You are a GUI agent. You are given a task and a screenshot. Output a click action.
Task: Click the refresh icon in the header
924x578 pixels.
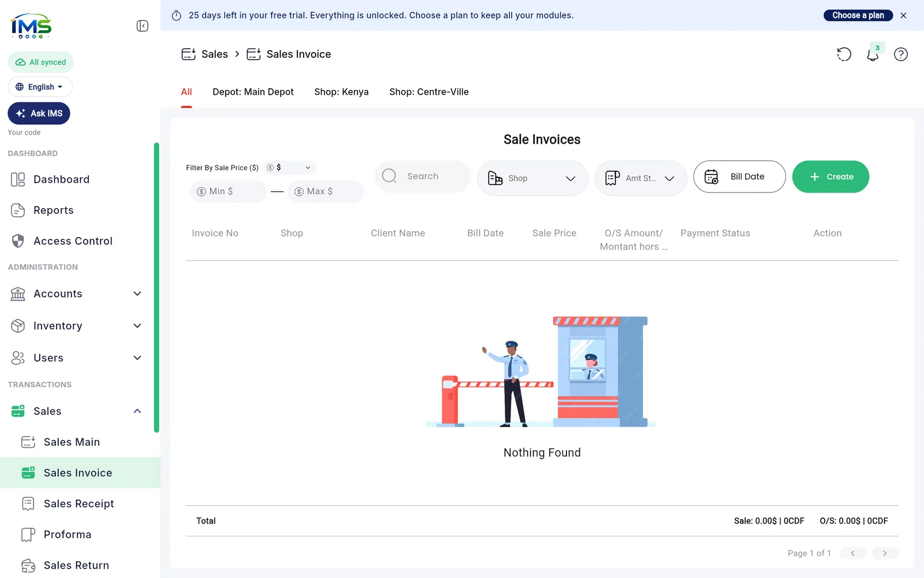coord(844,54)
